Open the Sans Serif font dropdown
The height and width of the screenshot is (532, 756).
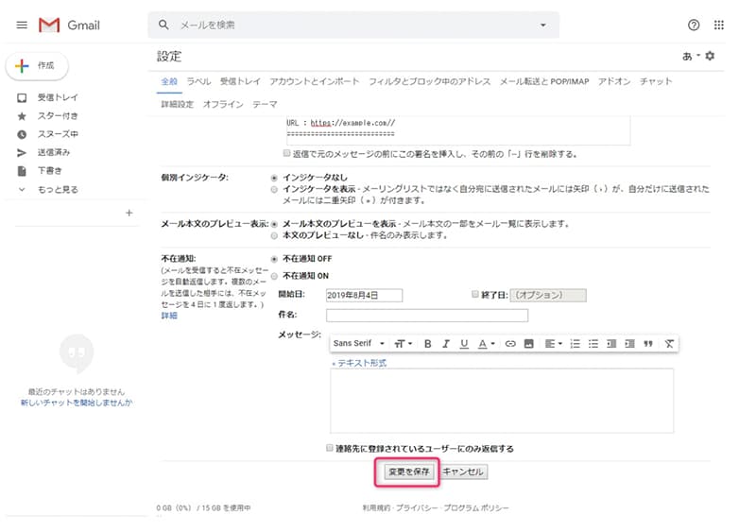[359, 343]
